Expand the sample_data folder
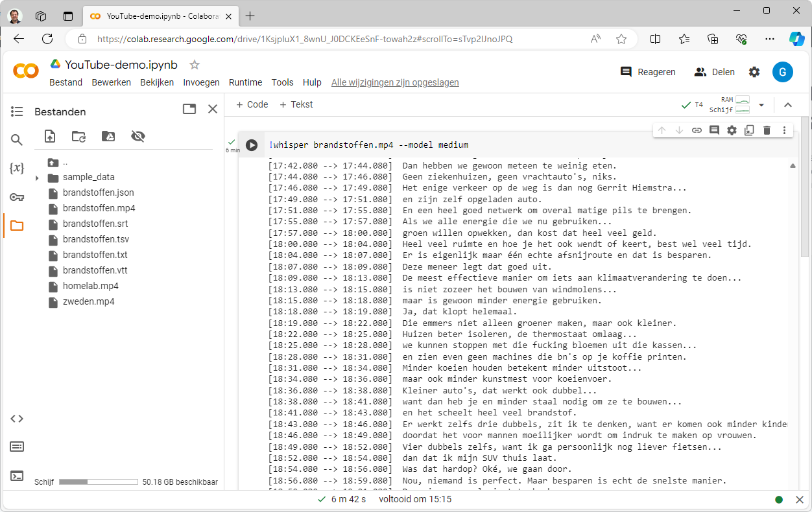812x512 pixels. pyautogui.click(x=37, y=178)
